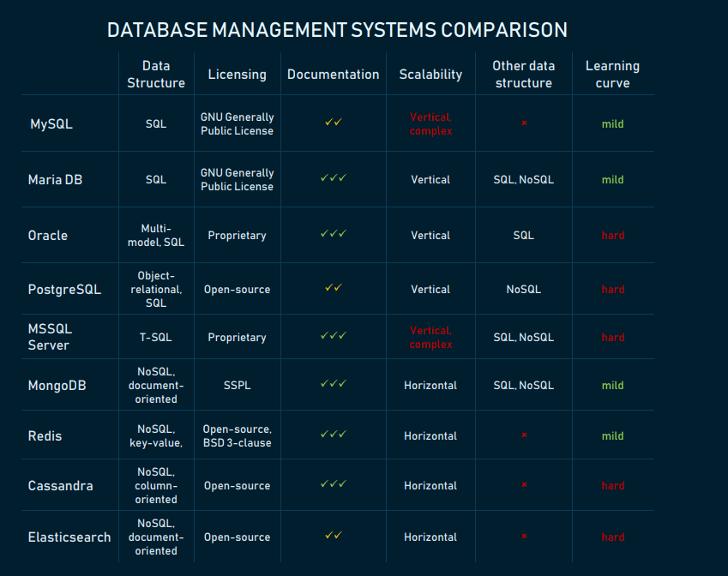This screenshot has height=576, width=728.
Task: Select Oracle's 'hard' learning curve cell
Action: (x=613, y=236)
